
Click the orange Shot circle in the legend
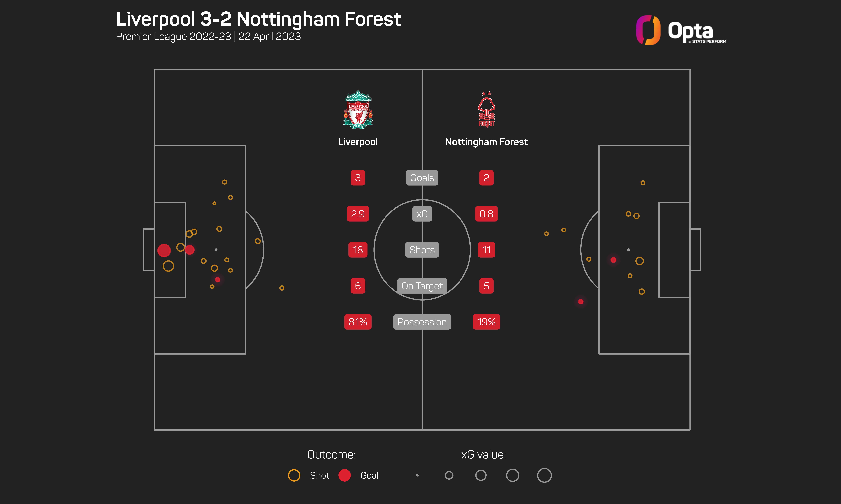click(294, 475)
